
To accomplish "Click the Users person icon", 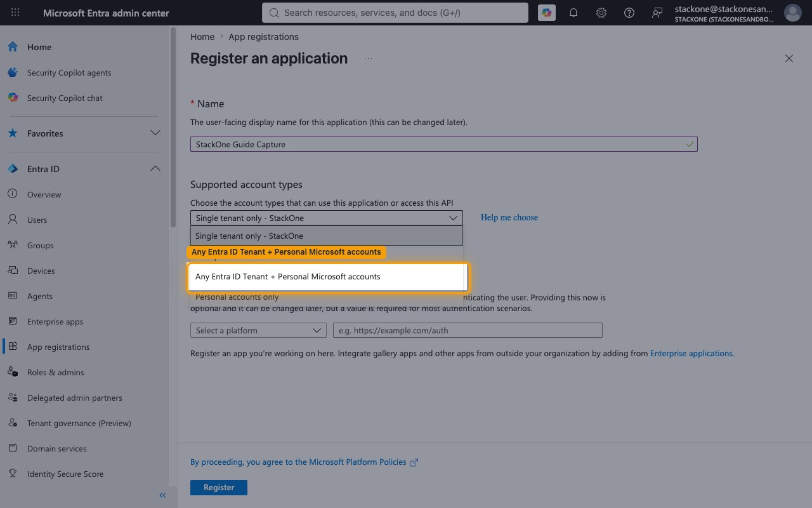I will tap(13, 220).
